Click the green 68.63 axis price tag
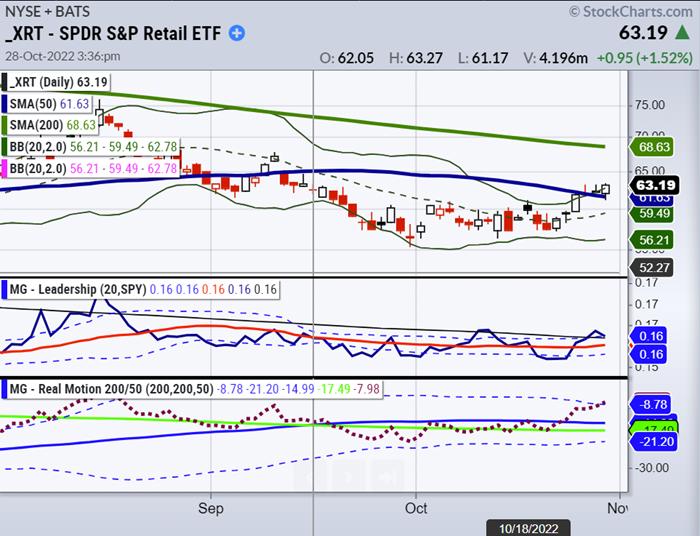700x536 pixels. pos(654,146)
